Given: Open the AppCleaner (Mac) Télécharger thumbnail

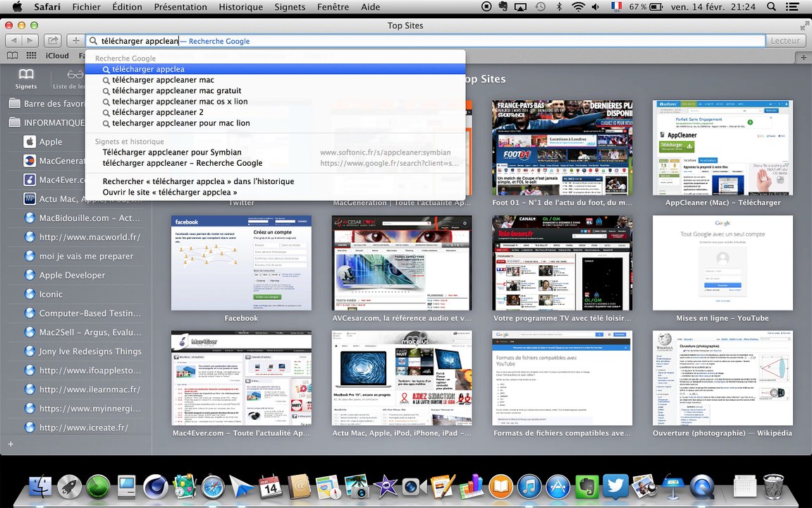Looking at the screenshot, I should (723, 147).
